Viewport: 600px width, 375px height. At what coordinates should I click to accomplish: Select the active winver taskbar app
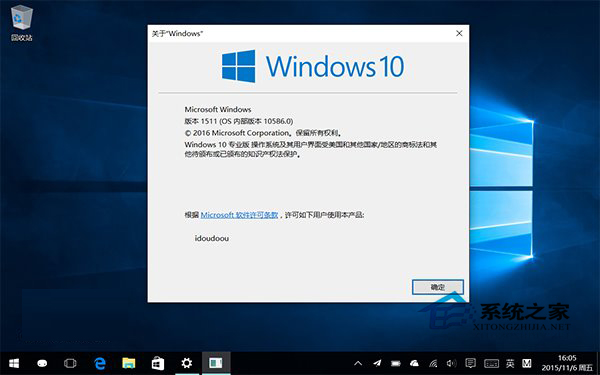pos(216,363)
